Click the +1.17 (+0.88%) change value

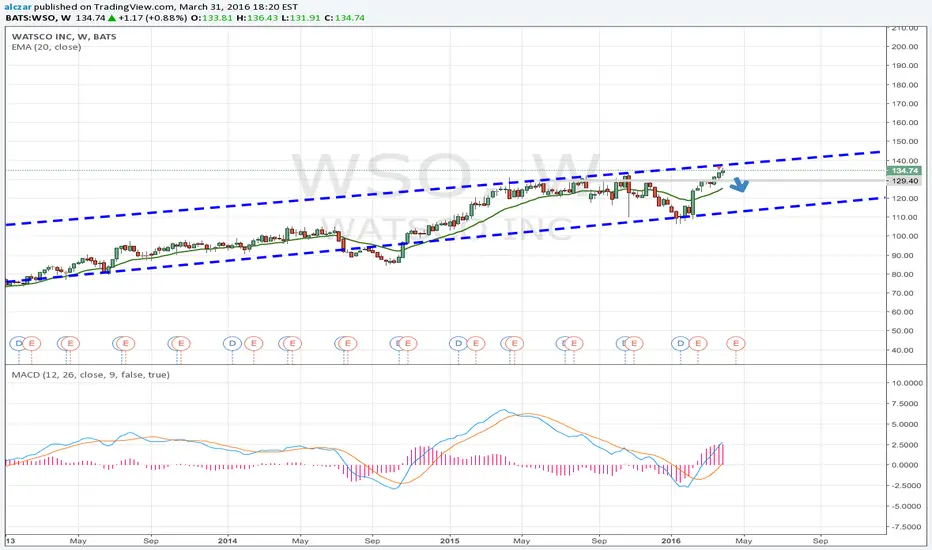tap(153, 18)
